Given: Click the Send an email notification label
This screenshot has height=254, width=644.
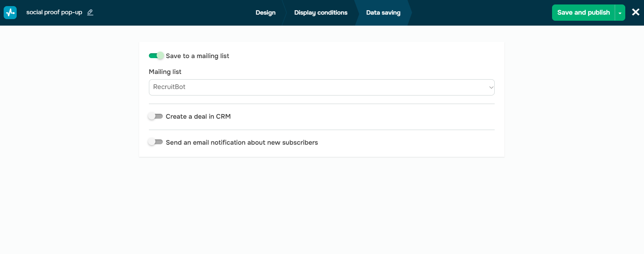Looking at the screenshot, I should coord(242,143).
